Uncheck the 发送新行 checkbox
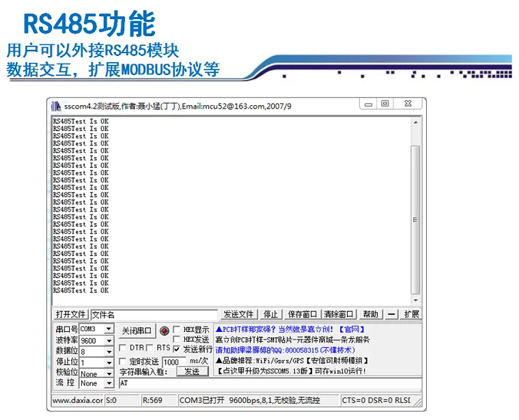Screen dimensions: 519x420 [177, 349]
